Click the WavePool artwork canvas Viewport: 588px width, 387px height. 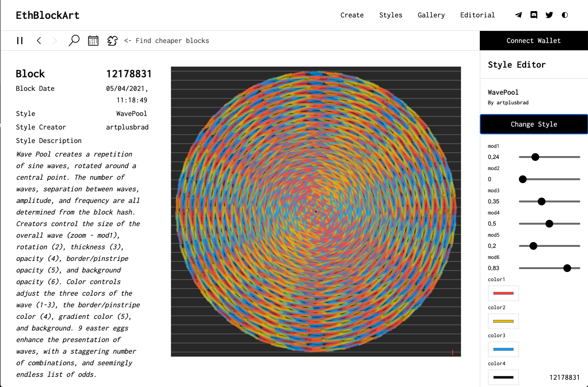(316, 212)
